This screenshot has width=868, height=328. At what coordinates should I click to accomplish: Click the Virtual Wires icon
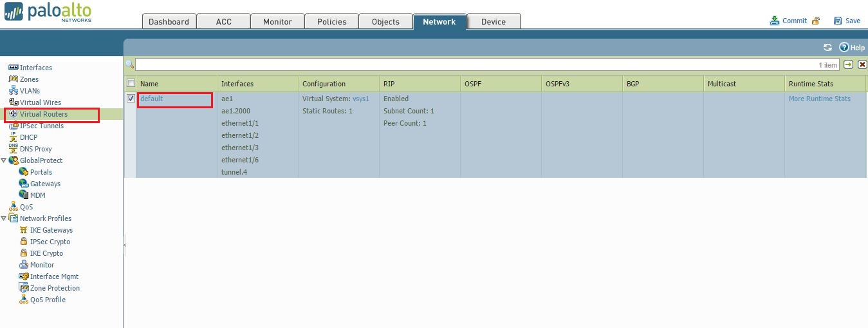click(x=14, y=102)
